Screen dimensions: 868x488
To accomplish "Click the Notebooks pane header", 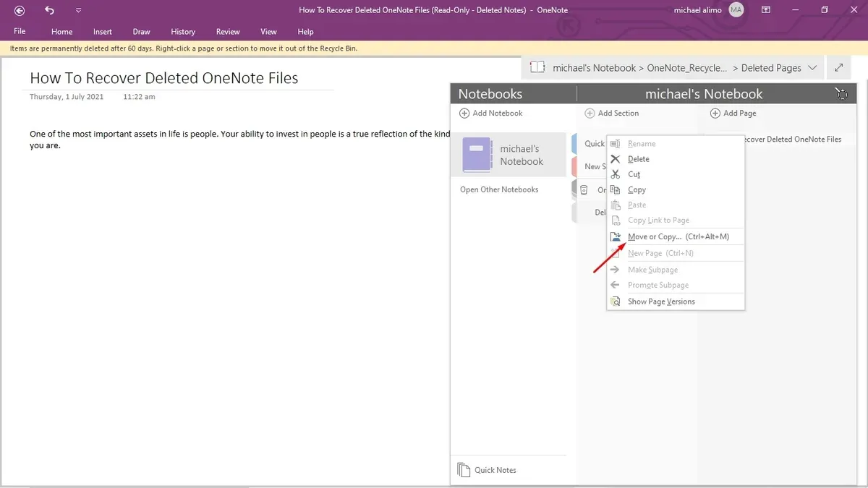I will pyautogui.click(x=490, y=94).
